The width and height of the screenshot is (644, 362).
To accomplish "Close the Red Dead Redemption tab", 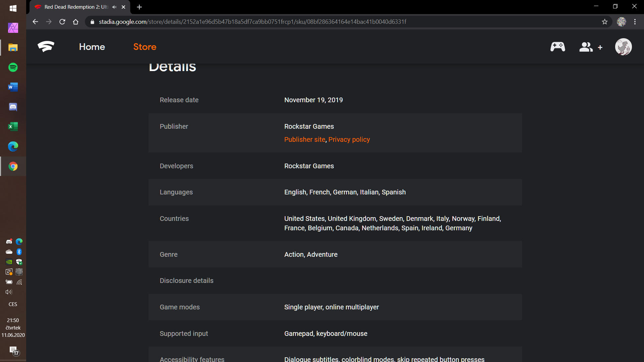I will (123, 7).
